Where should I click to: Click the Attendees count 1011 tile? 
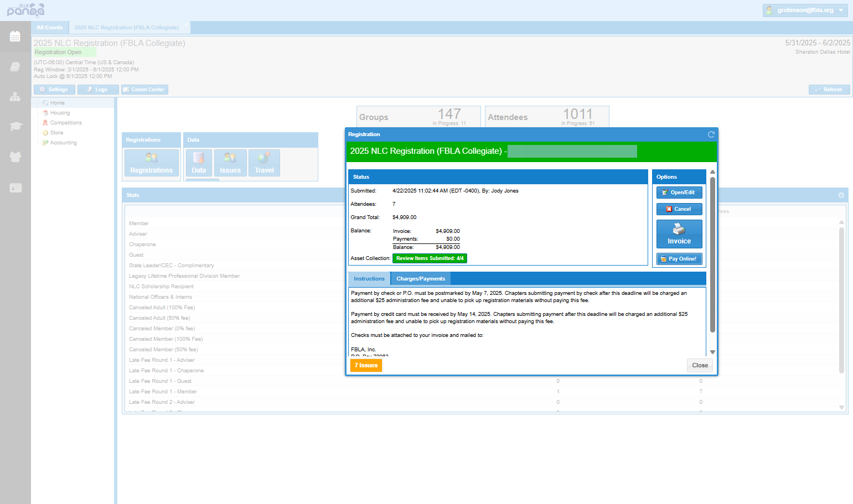pyautogui.click(x=547, y=117)
